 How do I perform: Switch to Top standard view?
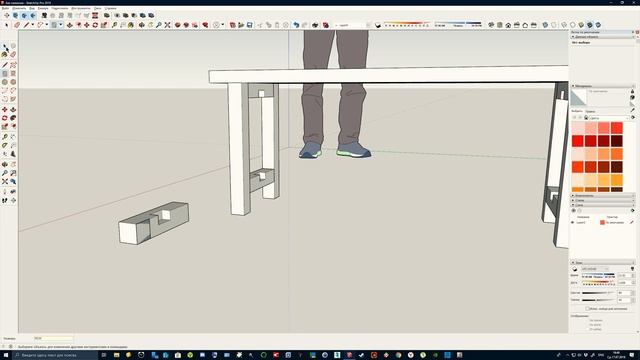pos(500,25)
